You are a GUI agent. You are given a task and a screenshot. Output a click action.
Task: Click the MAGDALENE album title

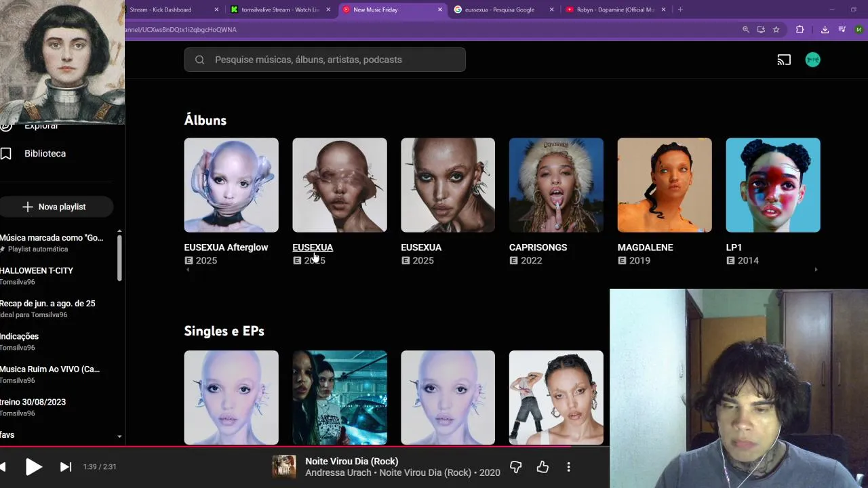tap(645, 247)
